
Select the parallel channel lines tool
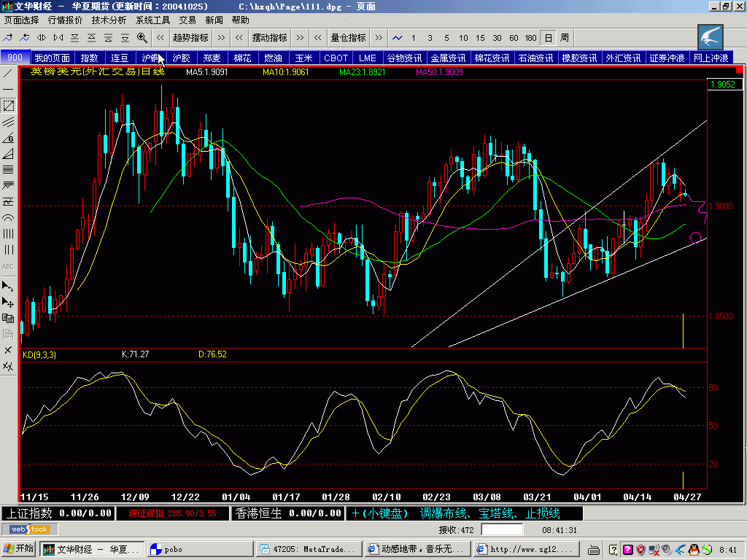click(x=8, y=122)
